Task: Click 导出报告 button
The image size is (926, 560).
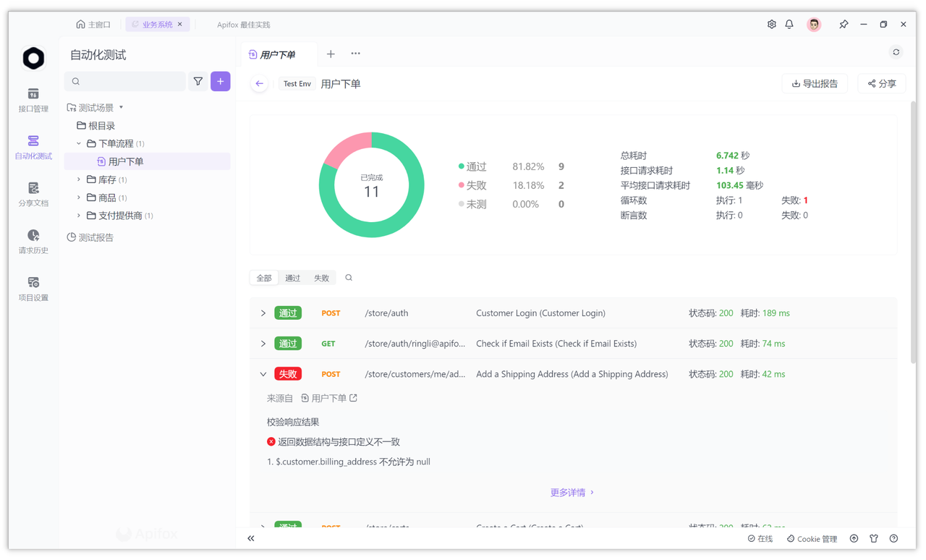Action: (815, 84)
